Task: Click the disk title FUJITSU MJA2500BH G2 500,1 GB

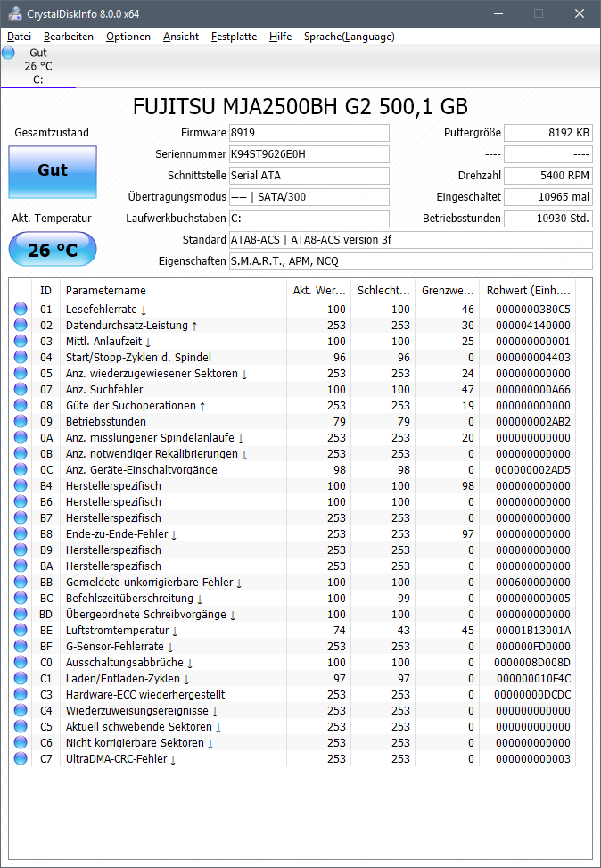Action: 300,107
